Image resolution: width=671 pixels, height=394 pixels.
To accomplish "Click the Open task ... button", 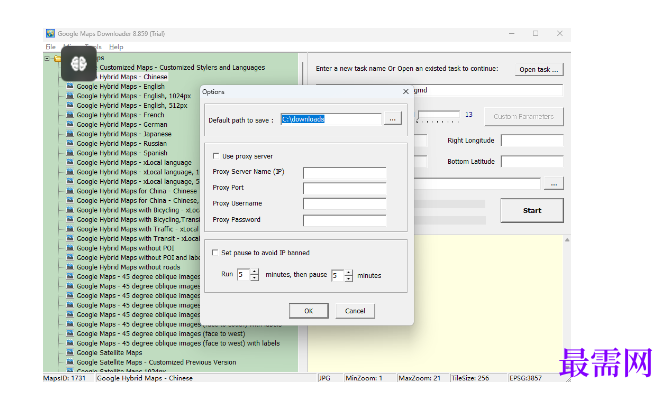I will pyautogui.click(x=539, y=69).
